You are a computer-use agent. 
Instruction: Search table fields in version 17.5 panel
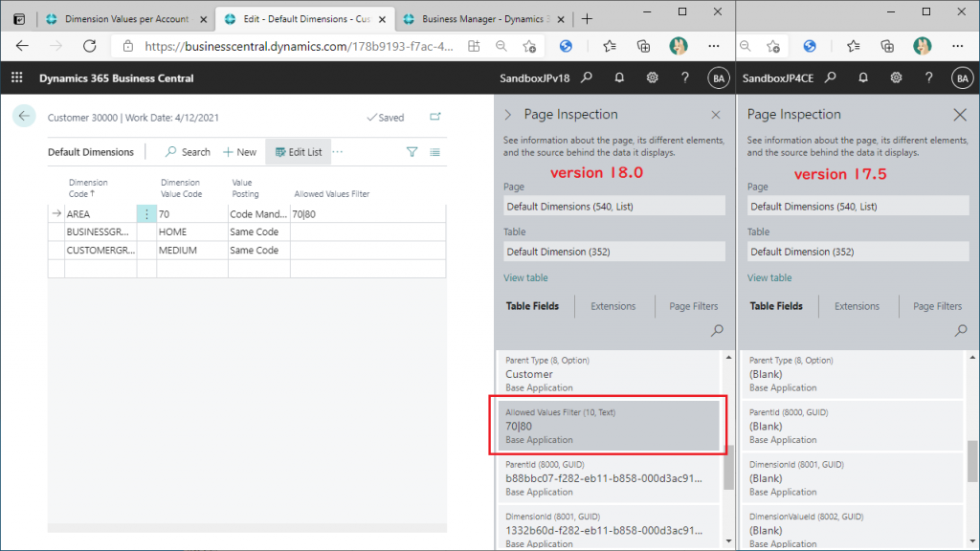(961, 330)
